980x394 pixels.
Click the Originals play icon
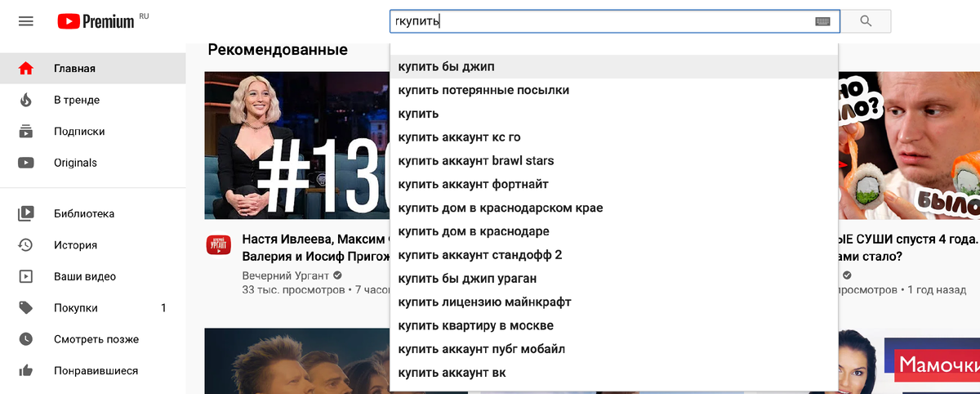tap(26, 163)
